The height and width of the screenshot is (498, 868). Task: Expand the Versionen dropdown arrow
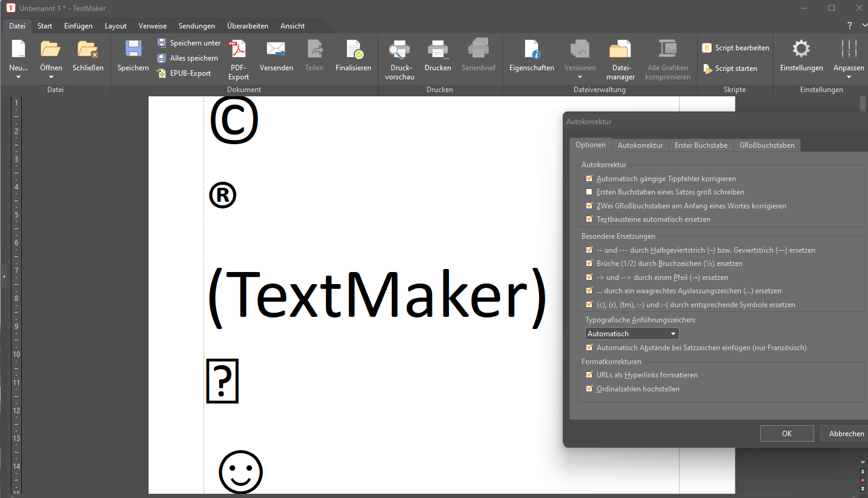click(580, 77)
